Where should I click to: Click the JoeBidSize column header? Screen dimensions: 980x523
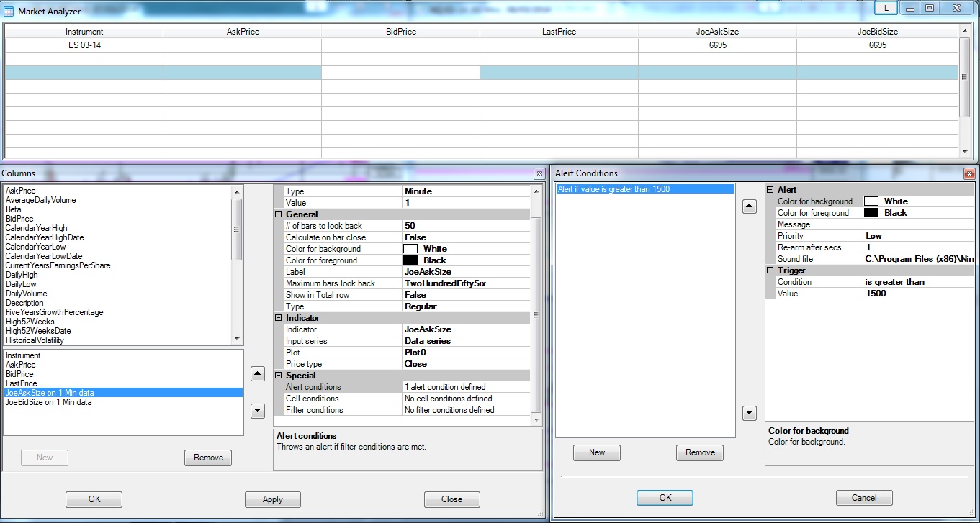coord(877,32)
